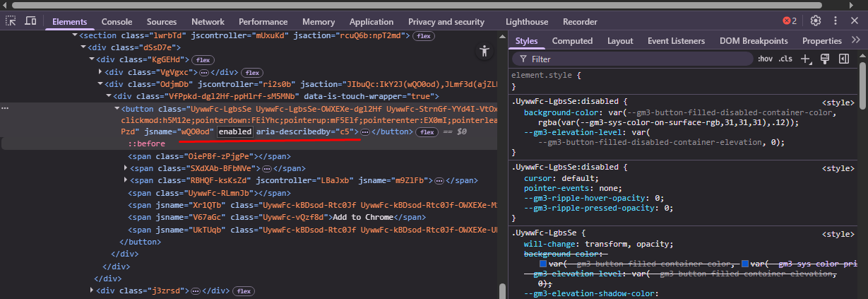Click flex badge on section lwrbTd
Image resolution: width=868 pixels, height=299 pixels.
424,35
